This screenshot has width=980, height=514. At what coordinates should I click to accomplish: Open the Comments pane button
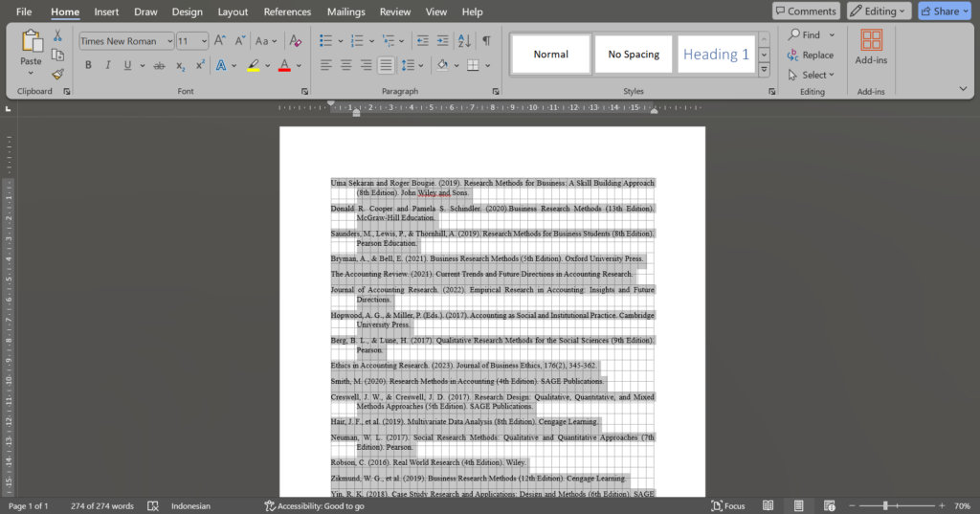(806, 11)
